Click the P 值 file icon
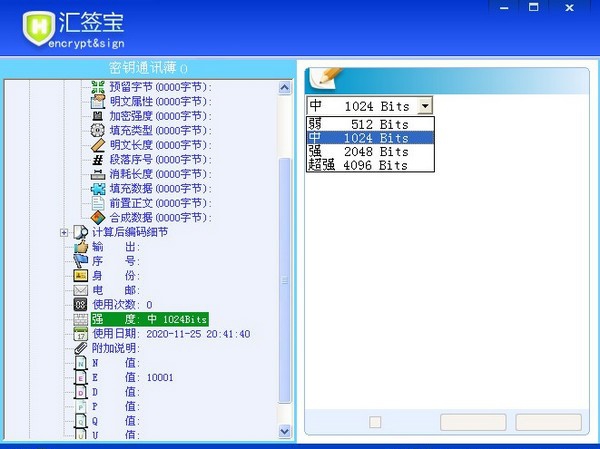This screenshot has height=449, width=600. click(80, 407)
